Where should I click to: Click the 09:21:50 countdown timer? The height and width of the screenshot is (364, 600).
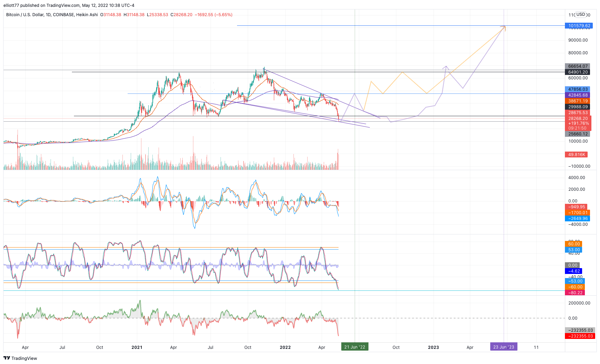point(577,128)
